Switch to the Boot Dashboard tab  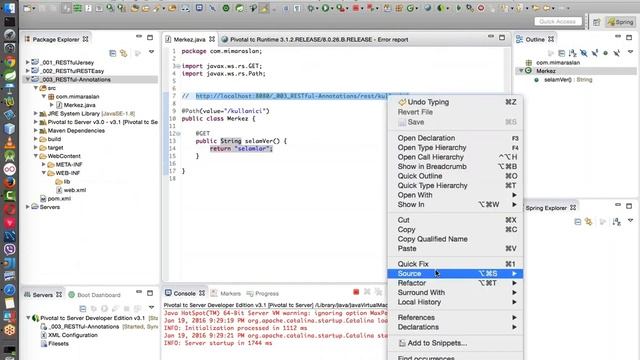point(94,295)
